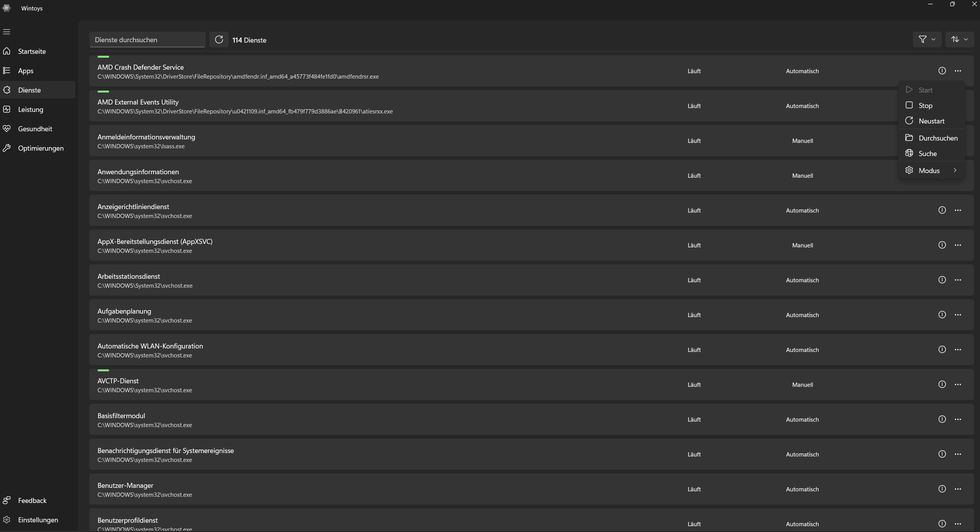Open Optimierungen page
The width and height of the screenshot is (980, 532).
(x=41, y=148)
